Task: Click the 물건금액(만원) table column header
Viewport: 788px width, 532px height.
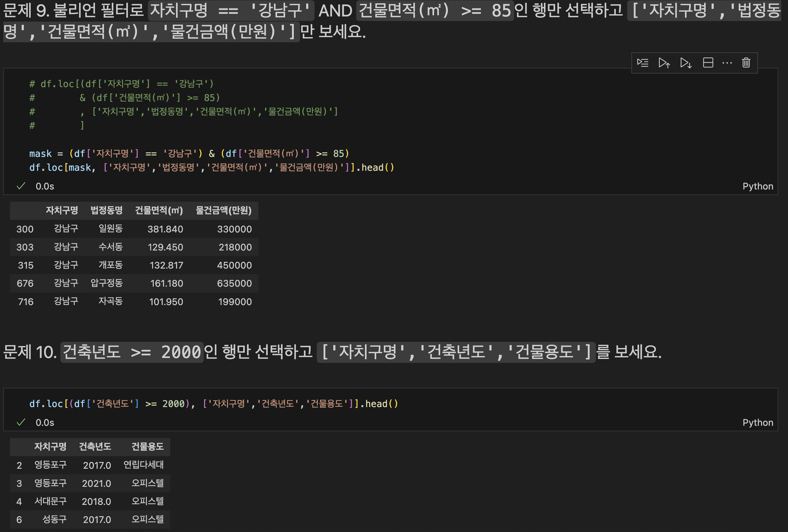Action: click(x=223, y=210)
